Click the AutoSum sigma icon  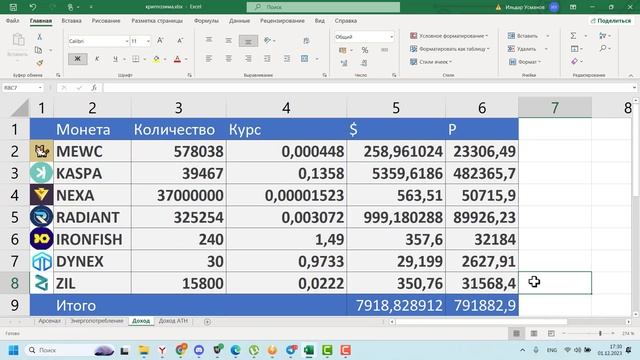click(573, 36)
